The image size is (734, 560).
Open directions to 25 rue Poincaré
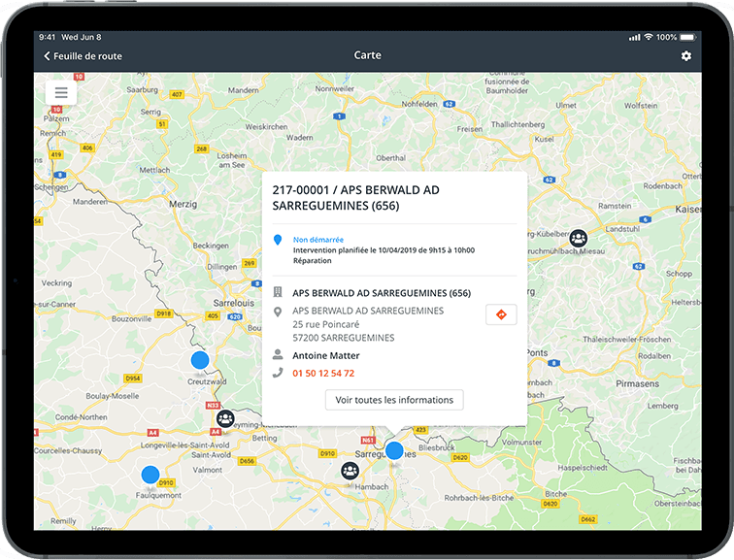point(501,314)
